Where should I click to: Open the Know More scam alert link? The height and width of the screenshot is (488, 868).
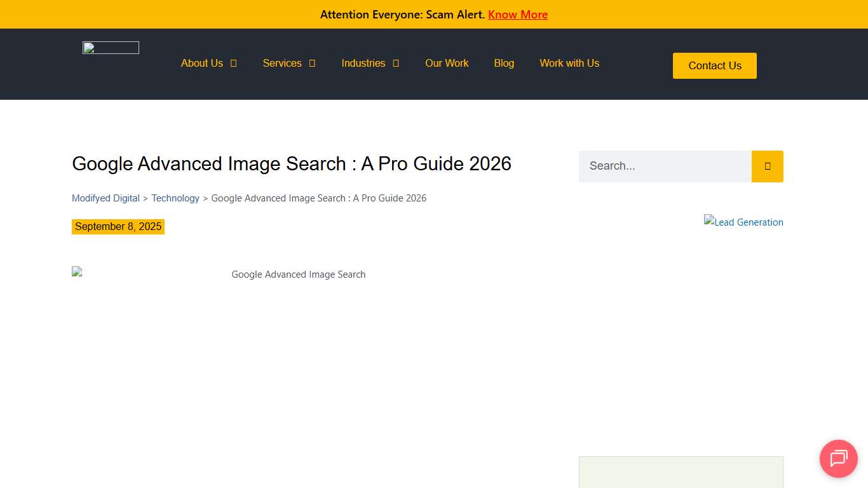tap(518, 14)
